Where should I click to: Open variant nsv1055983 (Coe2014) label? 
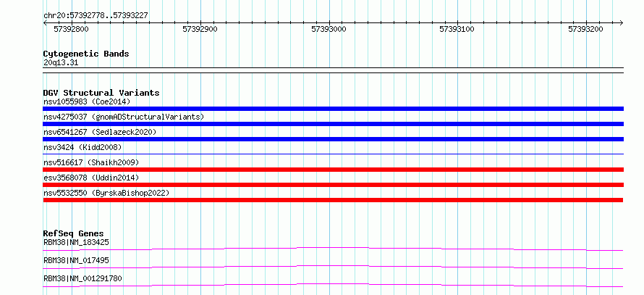pyautogui.click(x=87, y=101)
